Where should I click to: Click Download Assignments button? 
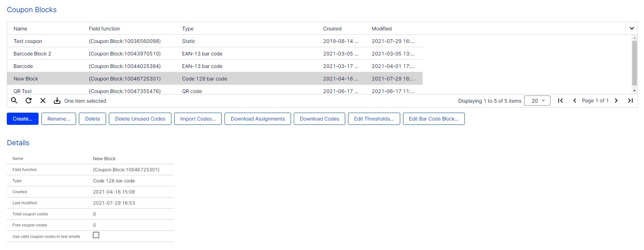(x=258, y=119)
